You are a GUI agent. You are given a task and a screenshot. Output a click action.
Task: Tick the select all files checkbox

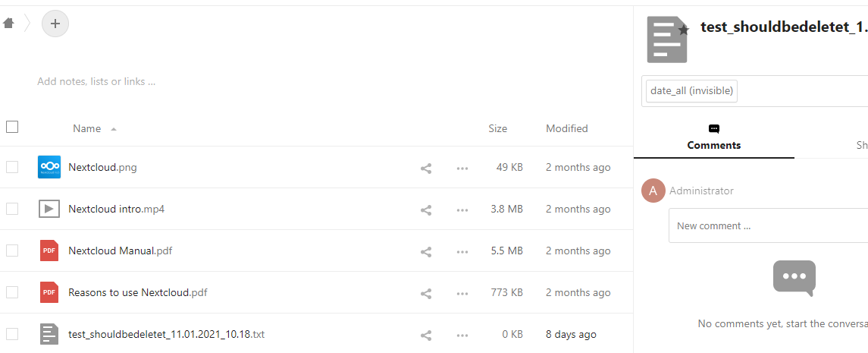[x=12, y=127]
